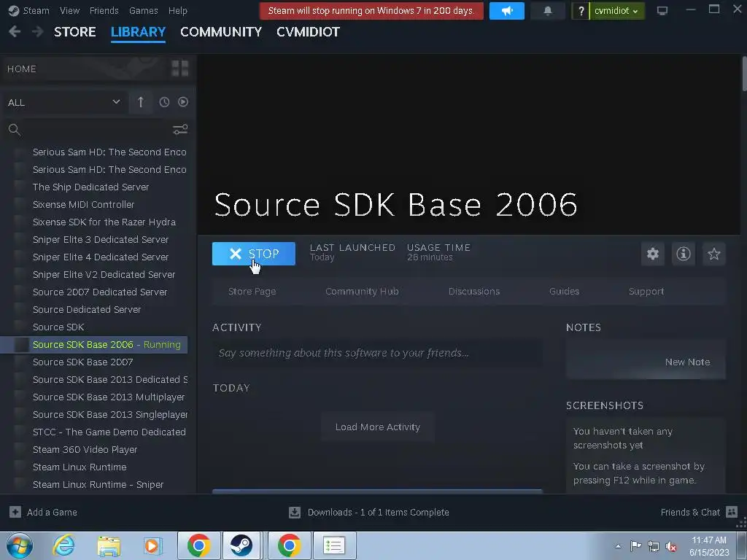
Task: Select Steam Linux Runtime - Sniper entry
Action: (98, 485)
